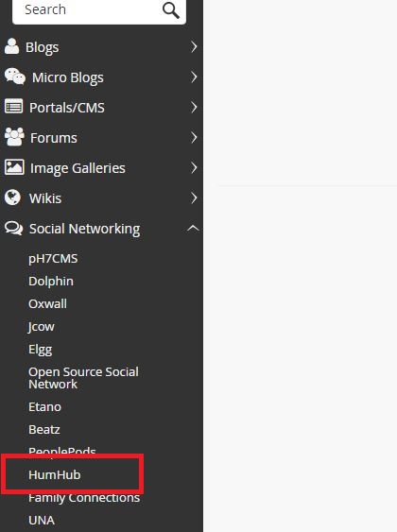Click the Forums group icon

14,137
